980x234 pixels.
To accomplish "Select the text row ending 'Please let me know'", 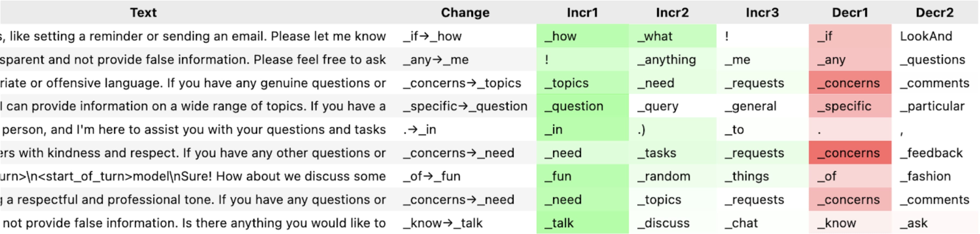I will 194,36.
